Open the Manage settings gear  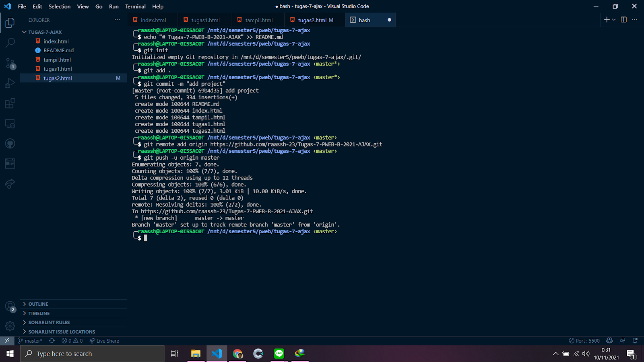pyautogui.click(x=10, y=326)
